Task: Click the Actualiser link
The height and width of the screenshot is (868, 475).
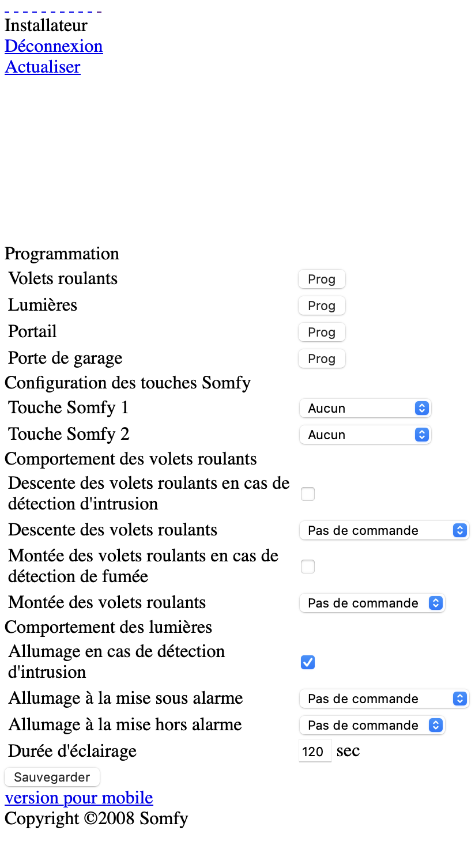Action: [43, 67]
